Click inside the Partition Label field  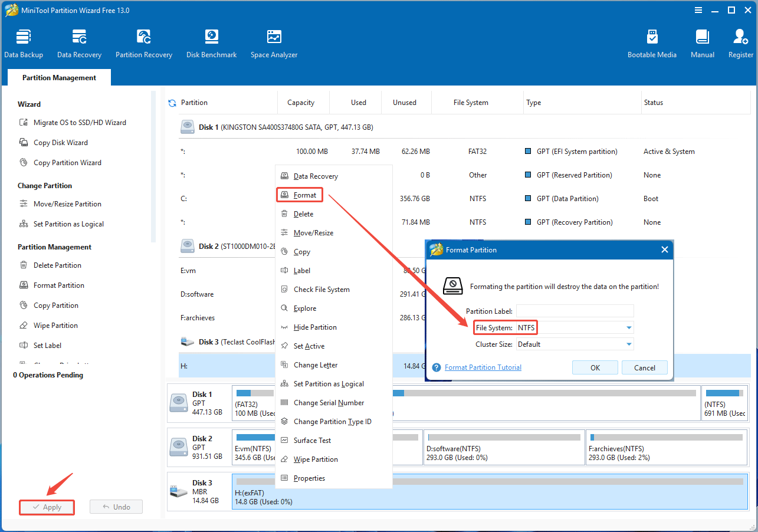pos(575,310)
